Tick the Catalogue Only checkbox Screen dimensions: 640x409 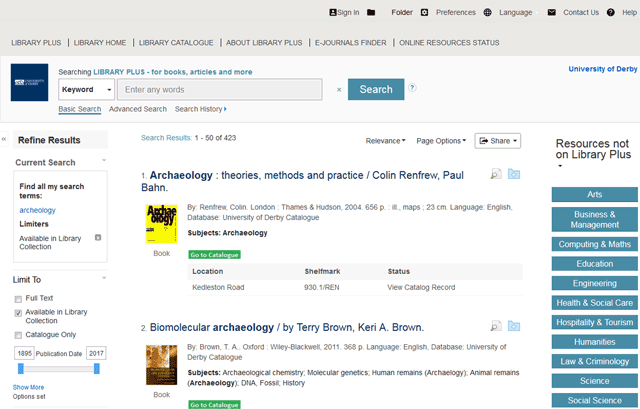(x=18, y=335)
